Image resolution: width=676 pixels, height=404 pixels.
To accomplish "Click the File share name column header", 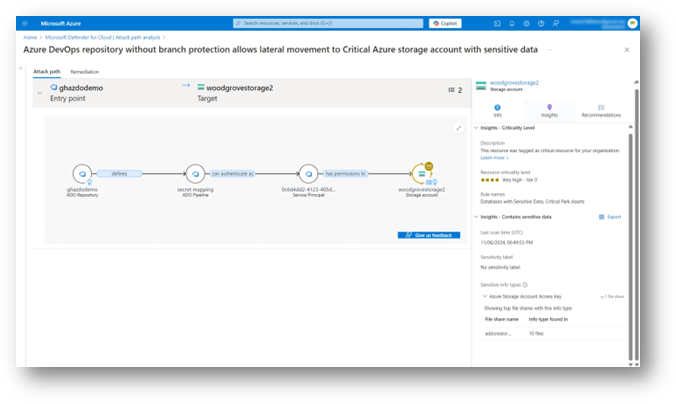I will point(501,319).
